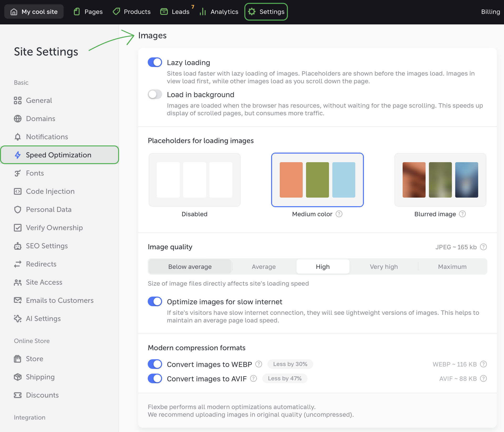Open Notifications bell icon in sidebar

point(18,137)
